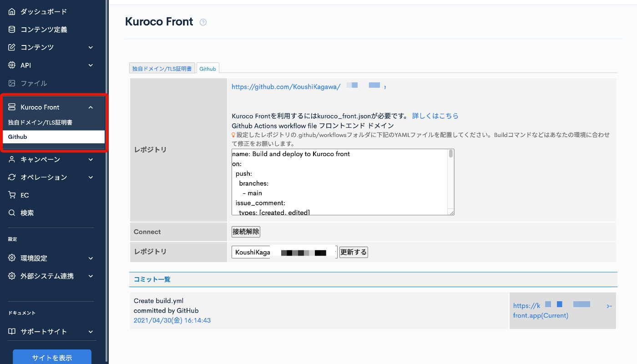Click the サイトを表示 button
The image size is (637, 364).
52,357
